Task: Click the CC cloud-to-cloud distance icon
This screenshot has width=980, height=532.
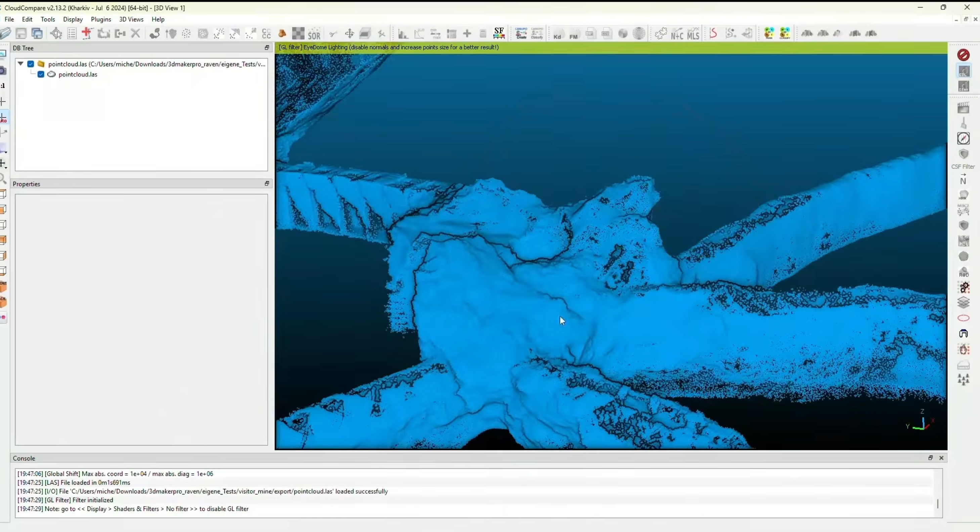Action: tap(267, 34)
